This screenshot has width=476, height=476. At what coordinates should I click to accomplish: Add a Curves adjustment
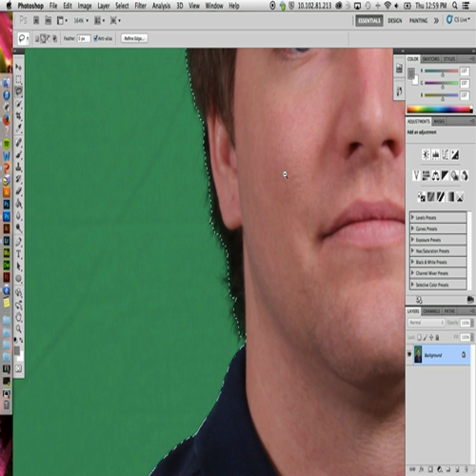pos(446,155)
